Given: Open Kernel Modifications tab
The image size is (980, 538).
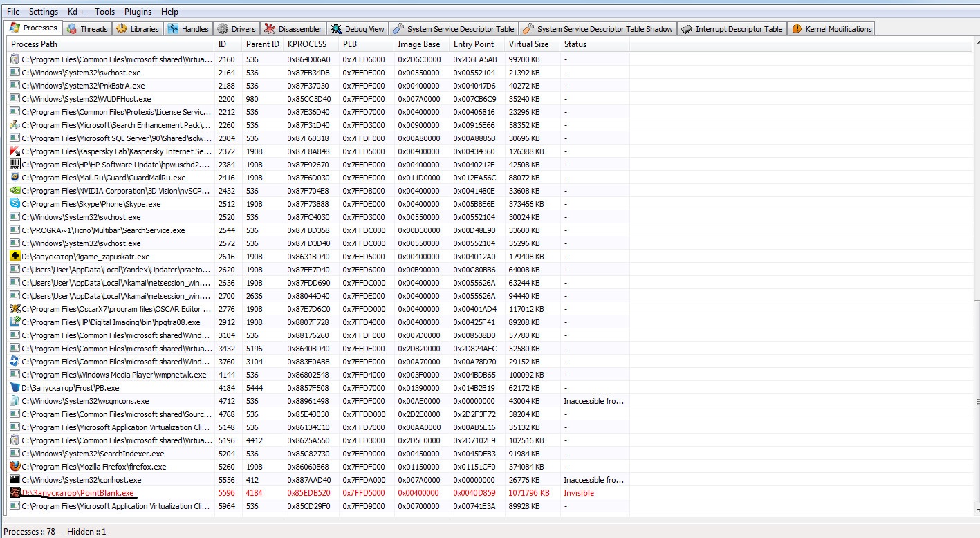Looking at the screenshot, I should coord(831,29).
